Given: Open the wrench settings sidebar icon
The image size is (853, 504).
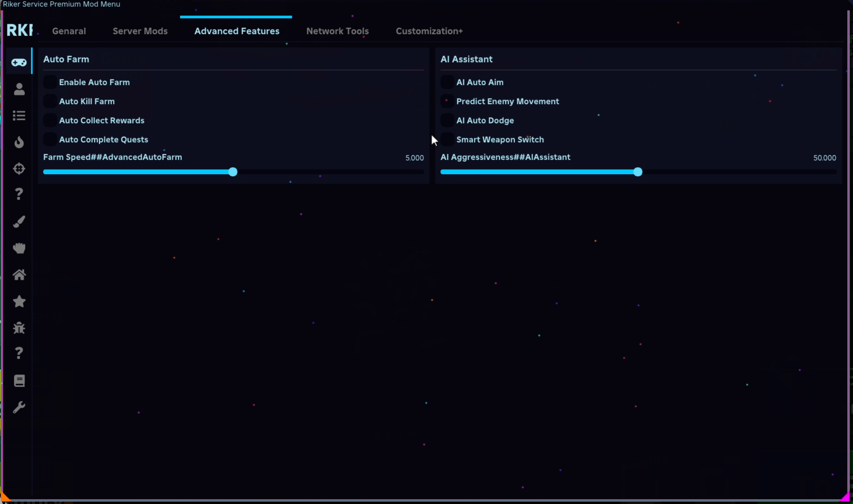Looking at the screenshot, I should (x=19, y=407).
